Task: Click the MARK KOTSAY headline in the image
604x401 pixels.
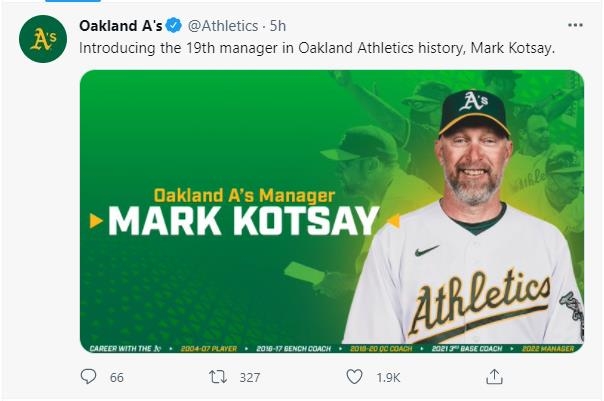Action: click(243, 221)
